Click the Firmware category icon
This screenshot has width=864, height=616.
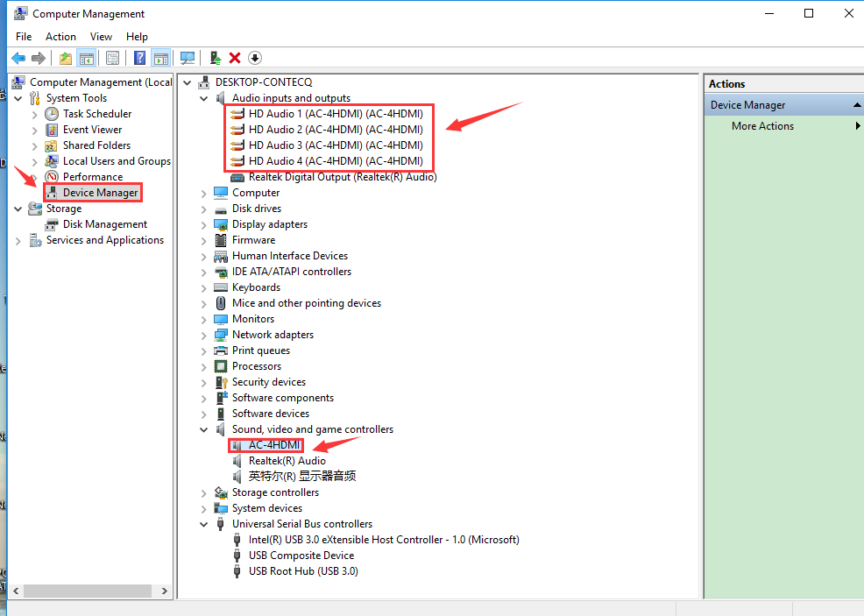click(x=221, y=240)
